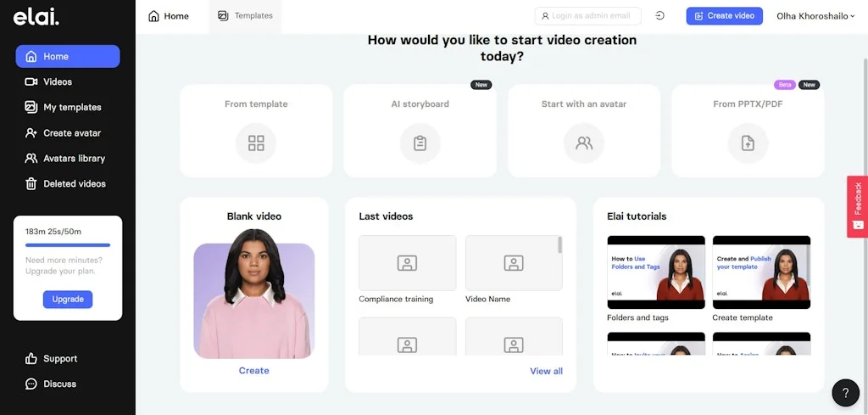Viewport: 868px width, 415px height.
Task: Open the Feedback side tab
Action: [x=858, y=207]
